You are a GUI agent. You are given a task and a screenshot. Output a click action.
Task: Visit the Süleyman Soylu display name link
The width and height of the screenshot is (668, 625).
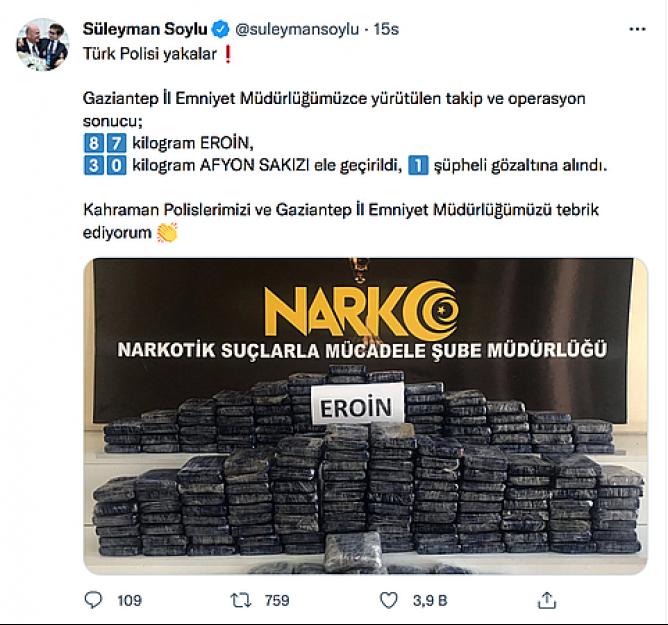click(145, 29)
